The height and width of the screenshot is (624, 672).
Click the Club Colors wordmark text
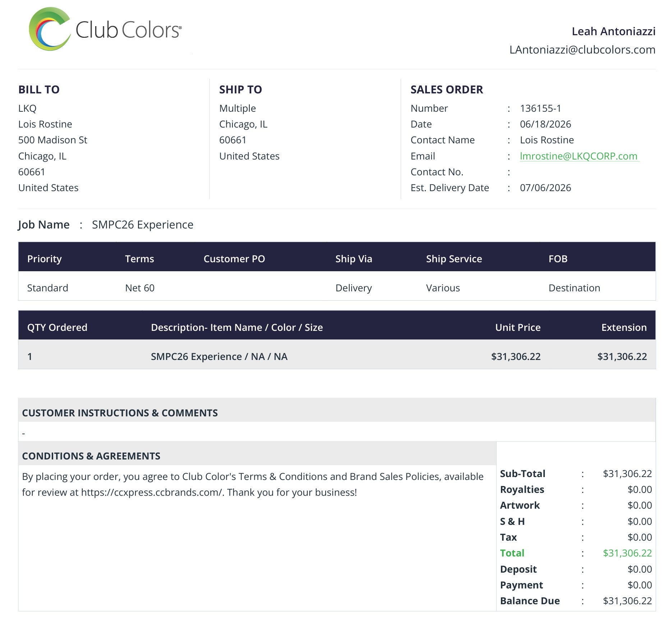128,29
